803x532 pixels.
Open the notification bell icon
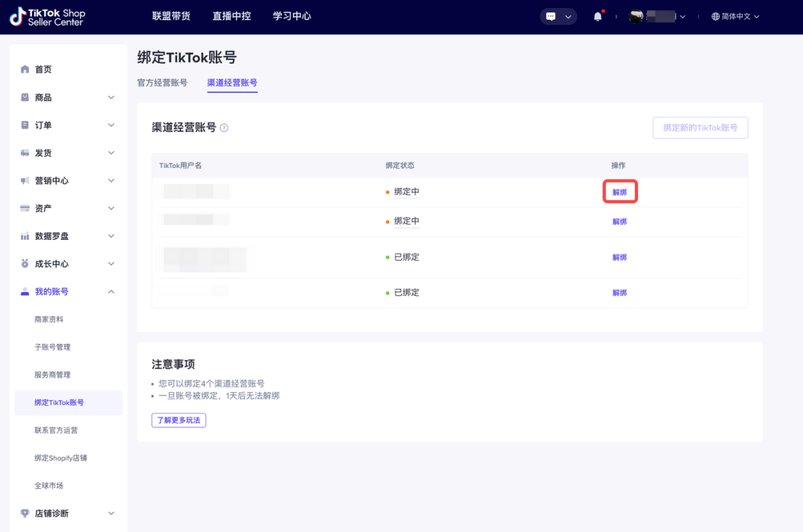pos(597,16)
